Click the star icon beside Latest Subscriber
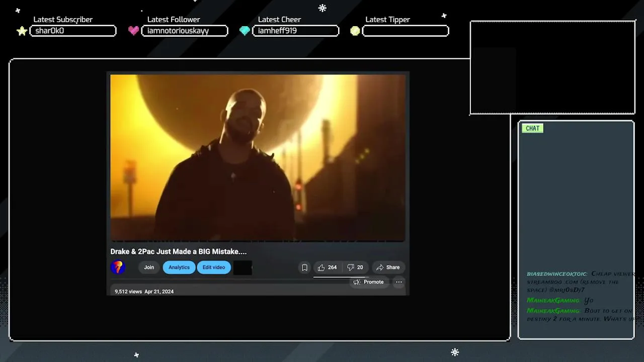This screenshot has width=644, height=362. point(22,31)
